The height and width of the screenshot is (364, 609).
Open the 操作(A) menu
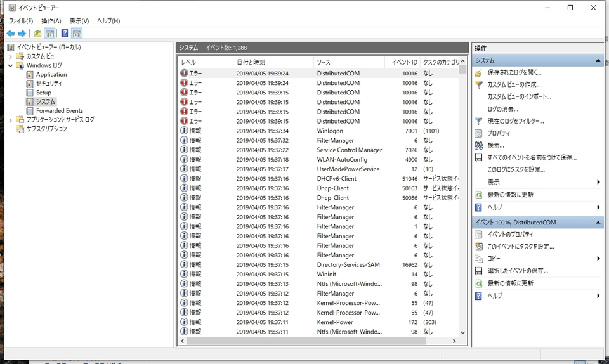(x=51, y=21)
